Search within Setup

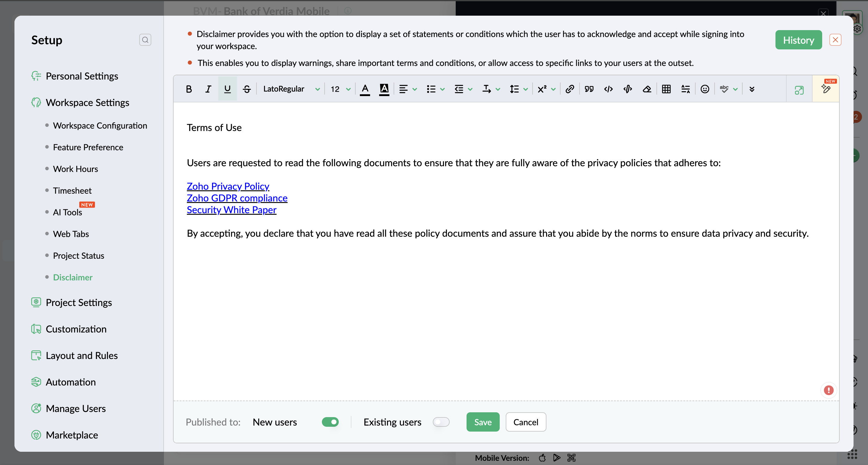(145, 40)
